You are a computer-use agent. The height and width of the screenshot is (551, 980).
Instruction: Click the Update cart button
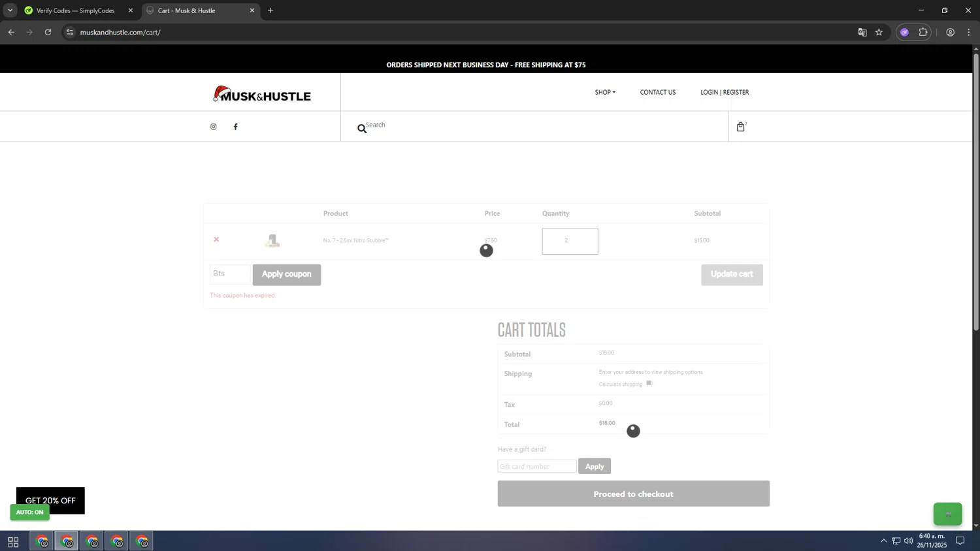coord(732,274)
